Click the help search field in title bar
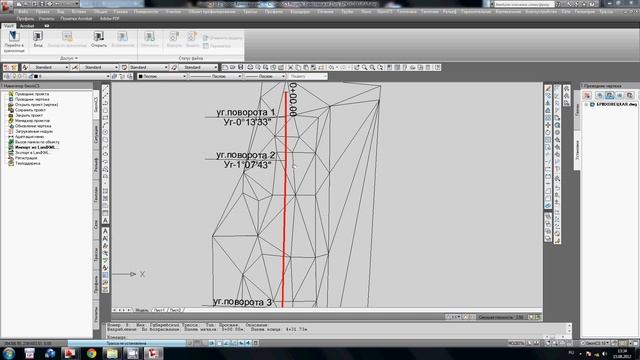Image resolution: width=640 pixels, height=360 pixels. pyautogui.click(x=524, y=4)
